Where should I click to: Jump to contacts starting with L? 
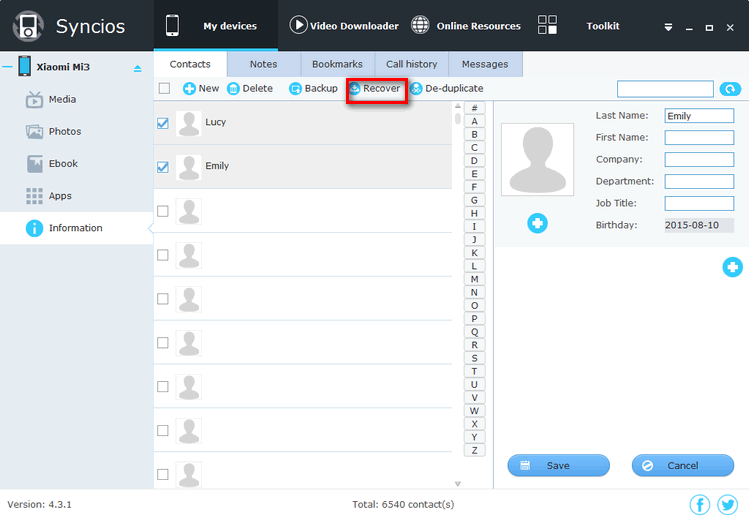[x=474, y=266]
